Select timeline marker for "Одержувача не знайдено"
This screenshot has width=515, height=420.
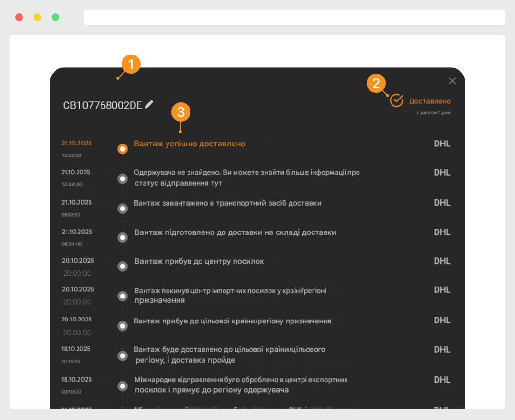[123, 178]
